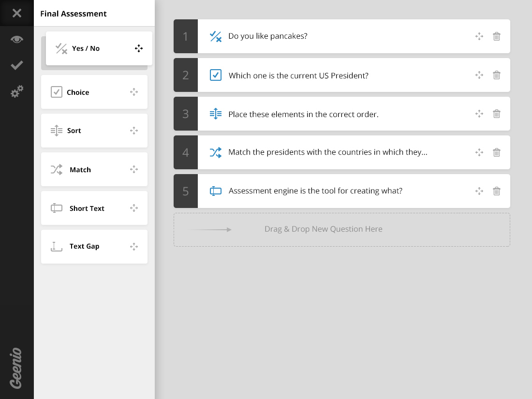Image resolution: width=532 pixels, height=399 pixels.
Task: Open question "Do you like pancakes?"
Action: click(268, 36)
